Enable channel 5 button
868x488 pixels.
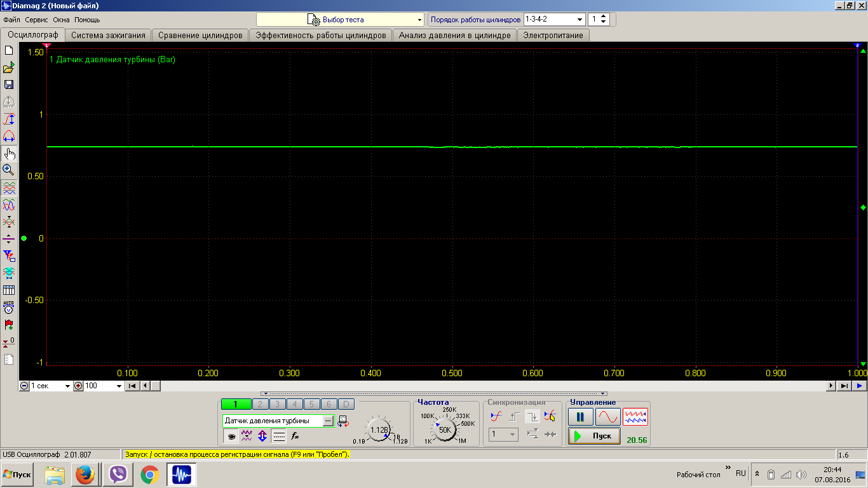(x=311, y=404)
